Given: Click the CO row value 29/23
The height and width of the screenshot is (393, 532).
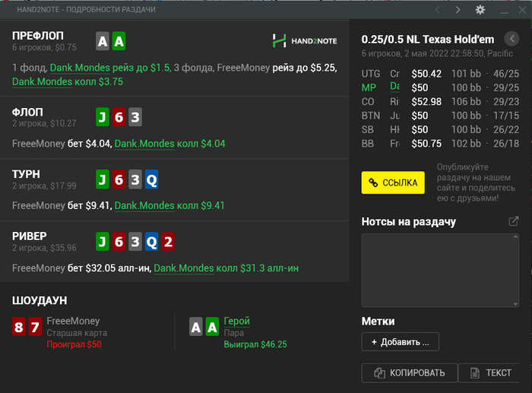Looking at the screenshot, I should (506, 102).
